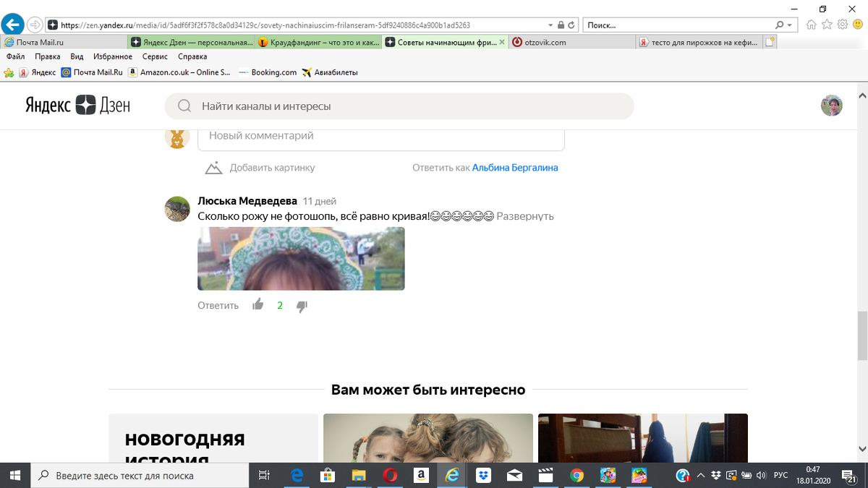
Task: Click the magnifier icon in browser search box
Action: (x=779, y=25)
